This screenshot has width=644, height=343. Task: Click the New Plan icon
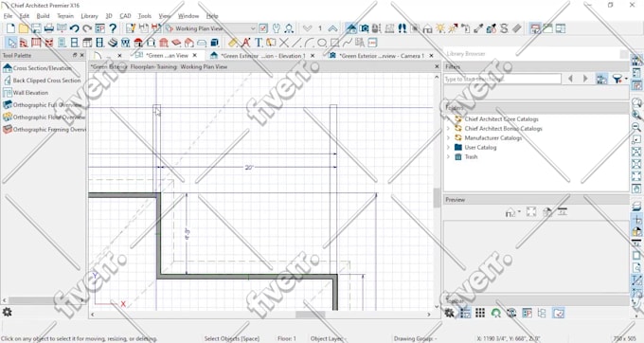(x=10, y=28)
